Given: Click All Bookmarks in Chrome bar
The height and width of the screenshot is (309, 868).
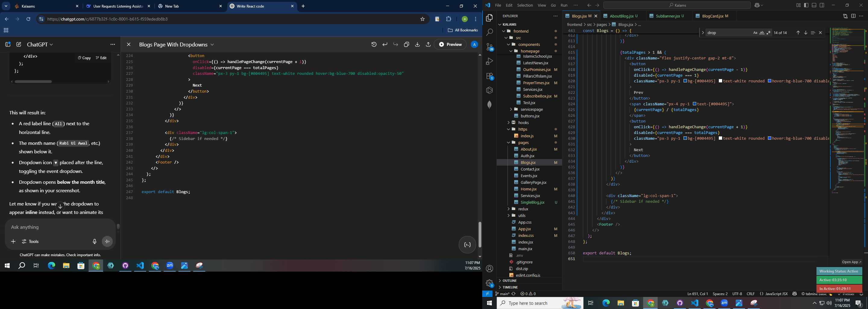Looking at the screenshot, I should point(463,30).
